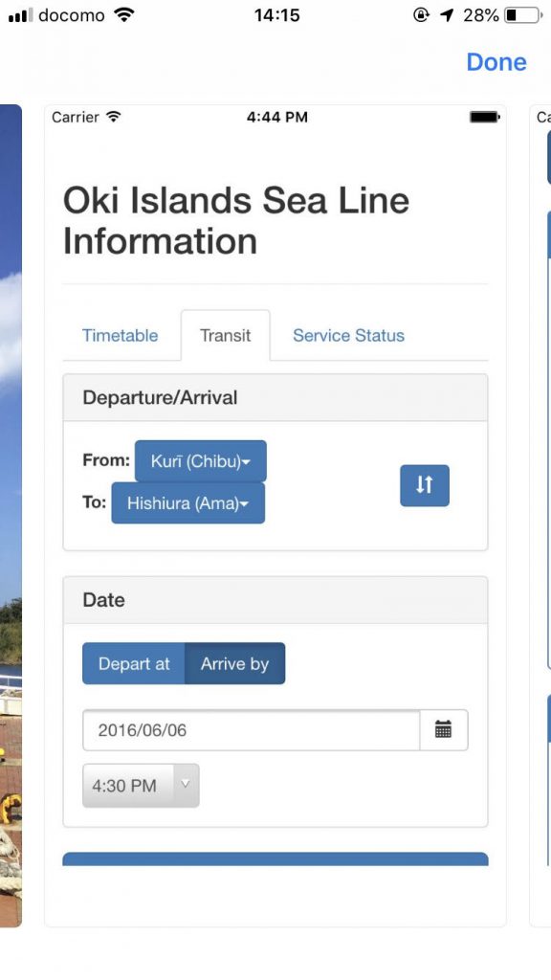Tap Done to close the preview
The width and height of the screenshot is (551, 980).
(496, 62)
